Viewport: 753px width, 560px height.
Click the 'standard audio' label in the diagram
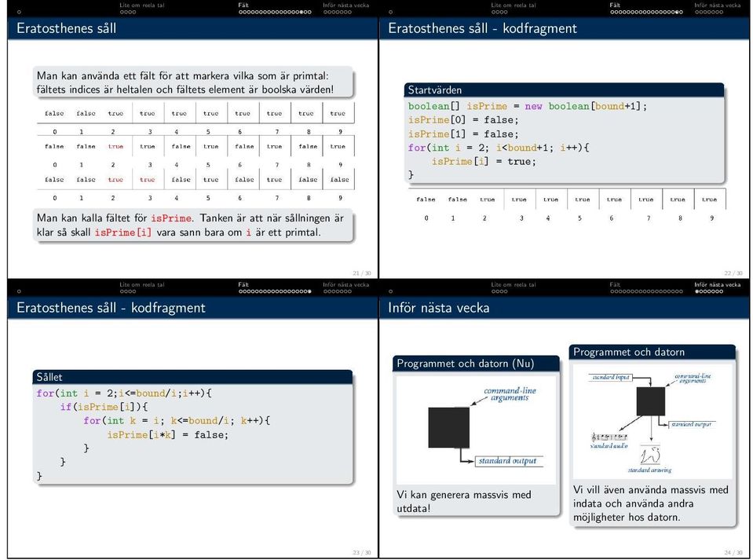click(x=609, y=446)
